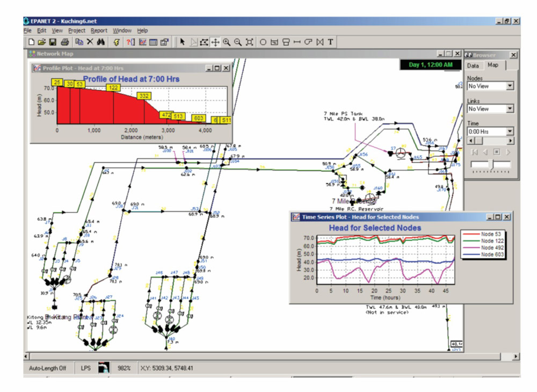Click the animation speed slider handle
The height and width of the screenshot is (392, 537).
click(x=492, y=165)
